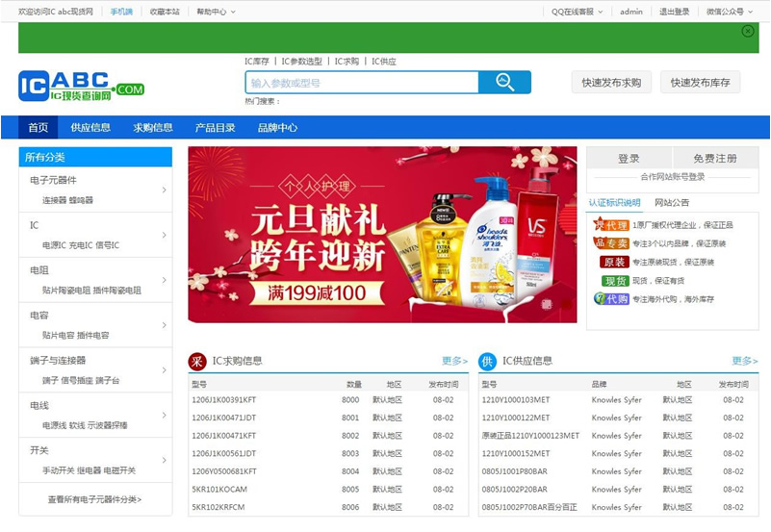
Task: Expand the 开关 category arrow
Action: (165, 460)
